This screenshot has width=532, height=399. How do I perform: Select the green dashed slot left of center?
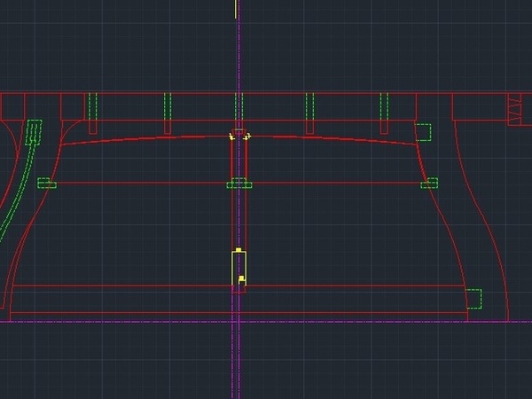(167, 106)
